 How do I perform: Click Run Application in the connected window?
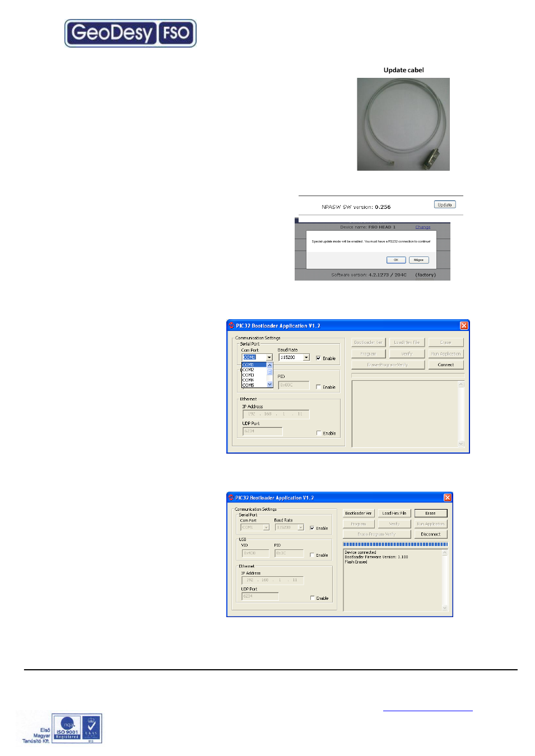(x=431, y=524)
